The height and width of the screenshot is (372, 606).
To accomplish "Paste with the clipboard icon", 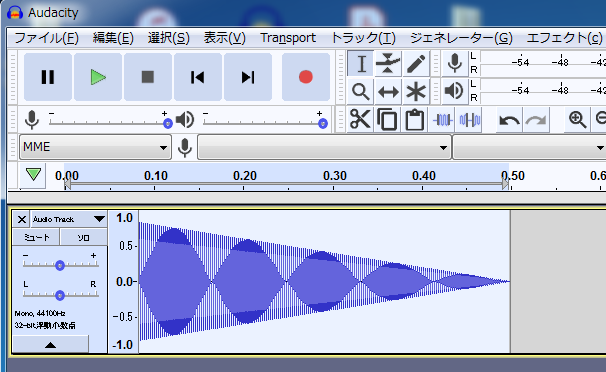I will pyautogui.click(x=415, y=120).
